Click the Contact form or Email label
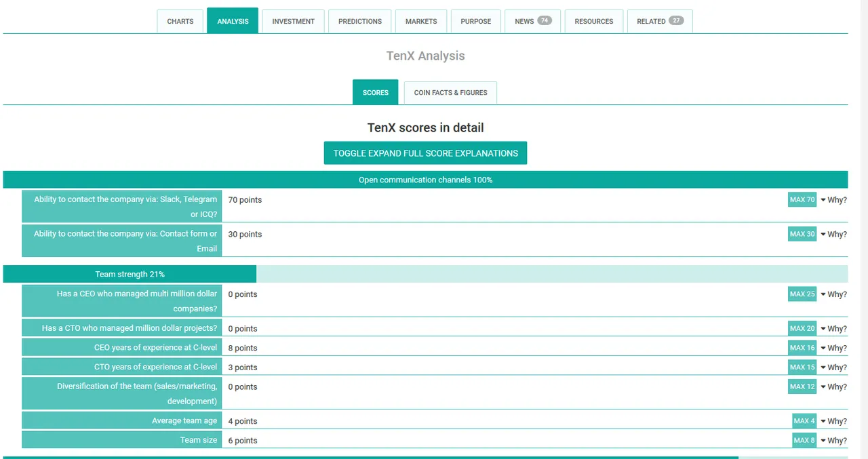The height and width of the screenshot is (459, 868). coord(122,241)
